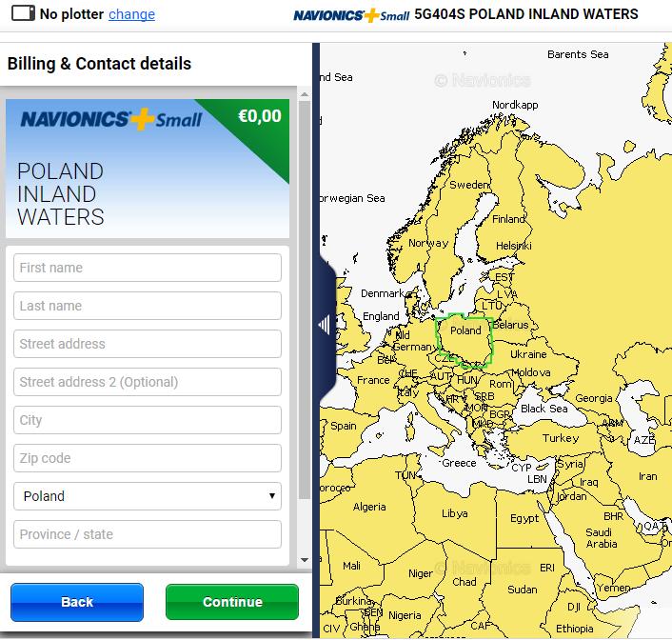
Task: Click the €0,00 price corner badge
Action: [260, 117]
